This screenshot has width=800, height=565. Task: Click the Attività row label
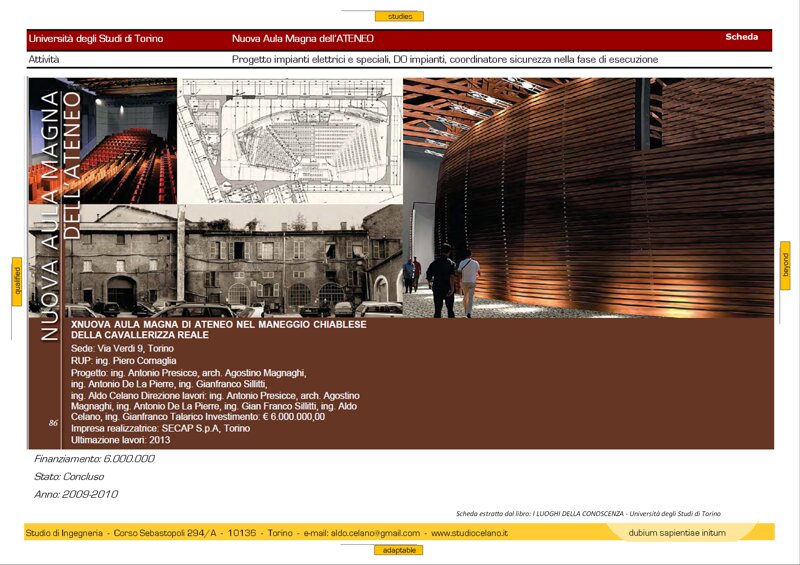44,60
